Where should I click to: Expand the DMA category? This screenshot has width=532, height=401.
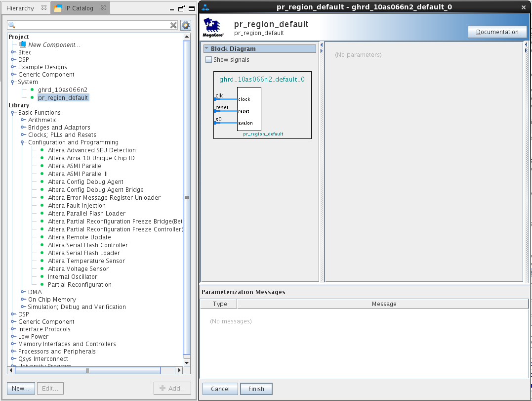click(x=23, y=292)
